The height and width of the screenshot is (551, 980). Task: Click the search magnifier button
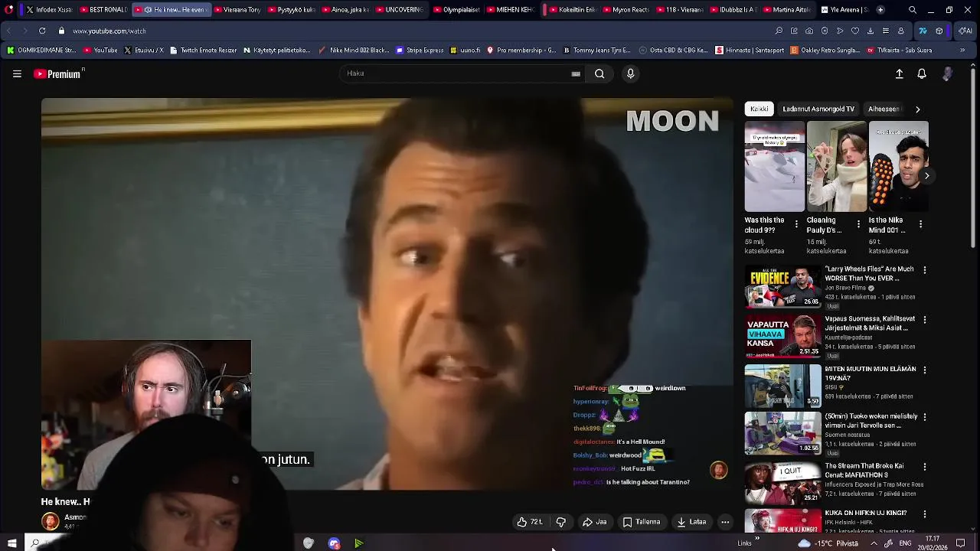click(599, 73)
